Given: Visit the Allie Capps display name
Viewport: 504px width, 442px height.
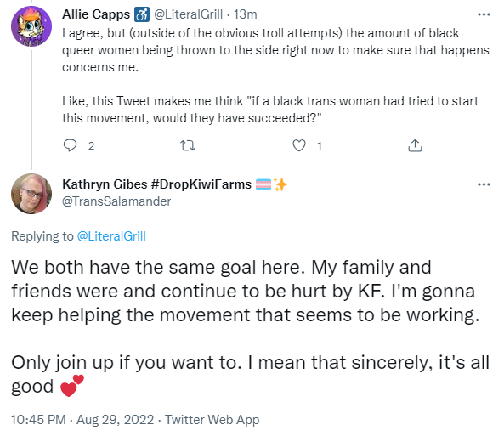Looking at the screenshot, I should tap(96, 14).
